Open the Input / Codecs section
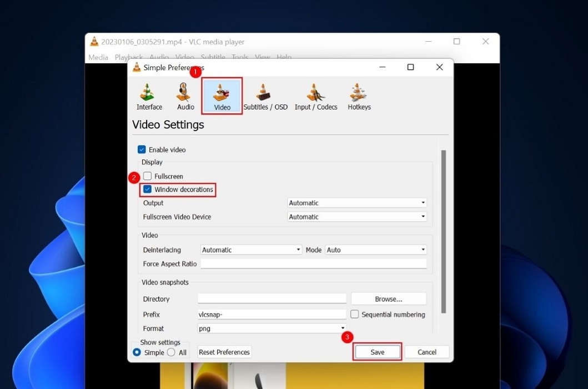The height and width of the screenshot is (389, 588). click(x=315, y=96)
